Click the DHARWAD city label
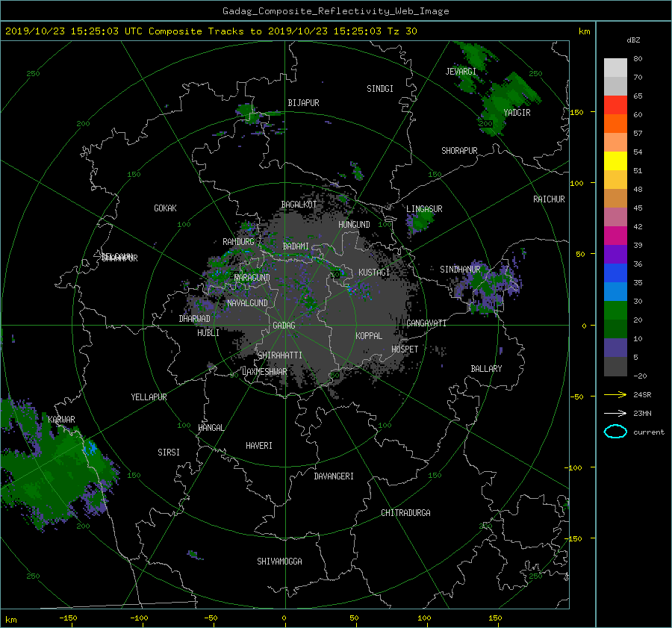Screen dimensions: 672x628 point(194,319)
